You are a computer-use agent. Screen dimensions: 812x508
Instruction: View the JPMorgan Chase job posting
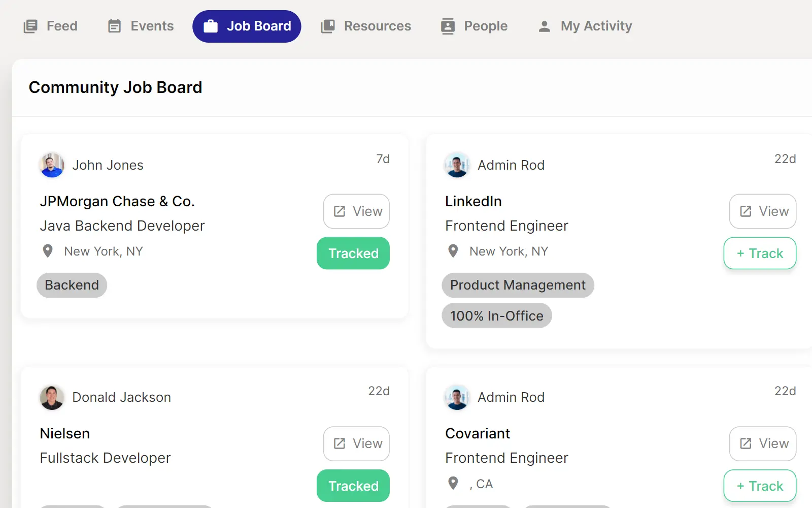pyautogui.click(x=356, y=211)
